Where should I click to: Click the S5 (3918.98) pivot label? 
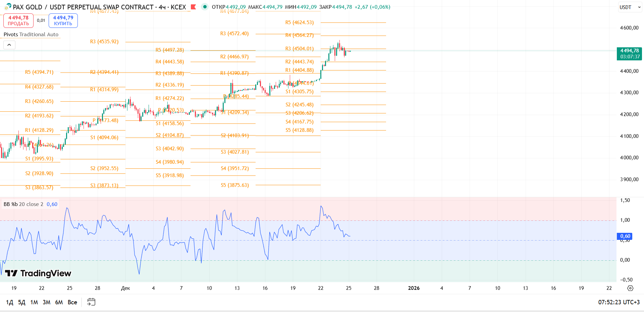(x=170, y=175)
